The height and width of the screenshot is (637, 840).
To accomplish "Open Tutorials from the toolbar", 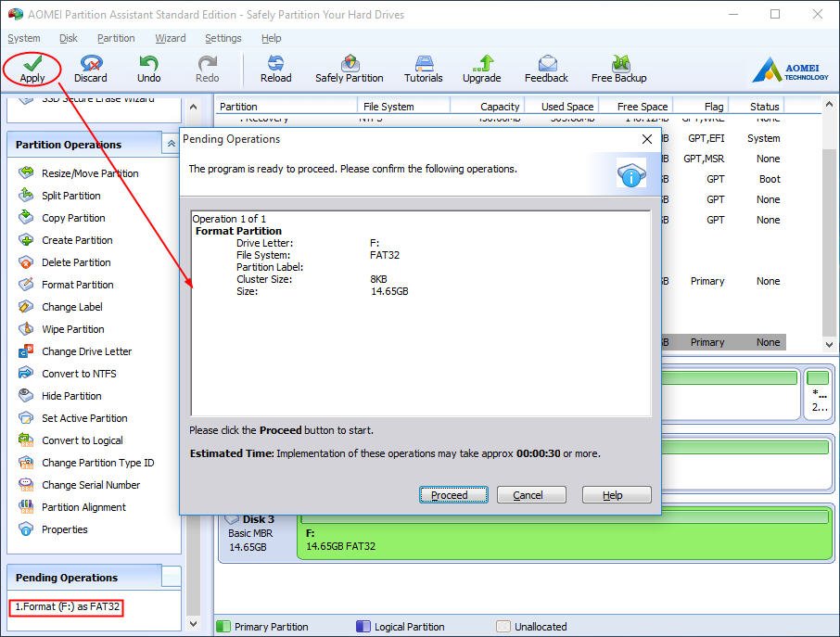I will (x=423, y=68).
